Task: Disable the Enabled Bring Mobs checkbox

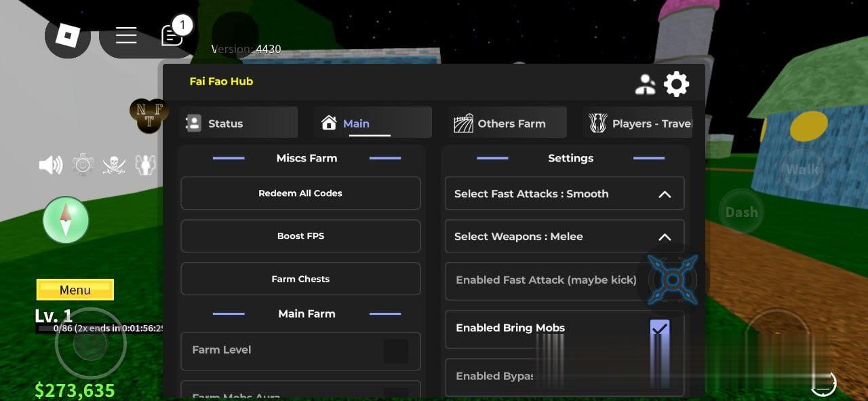Action: click(660, 329)
